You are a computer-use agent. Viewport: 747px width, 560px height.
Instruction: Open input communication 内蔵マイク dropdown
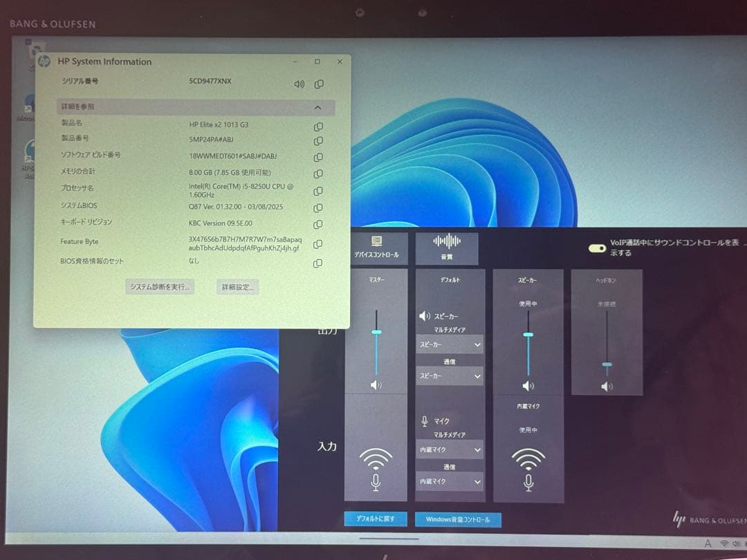point(449,481)
